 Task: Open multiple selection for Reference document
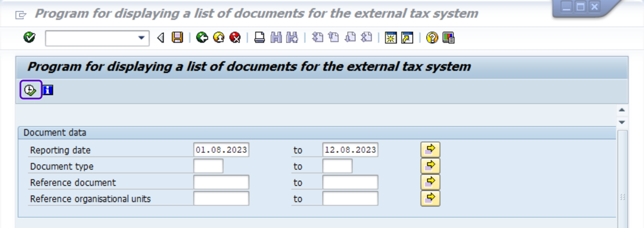[x=430, y=182]
